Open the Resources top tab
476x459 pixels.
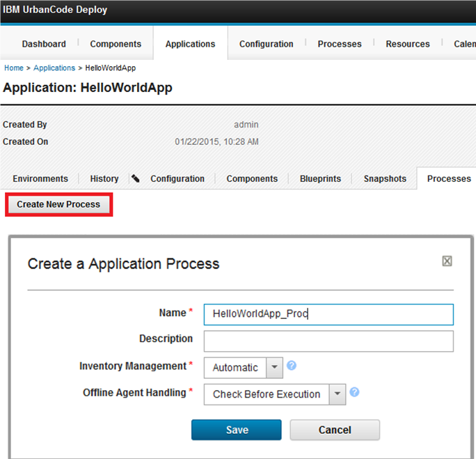pyautogui.click(x=408, y=44)
